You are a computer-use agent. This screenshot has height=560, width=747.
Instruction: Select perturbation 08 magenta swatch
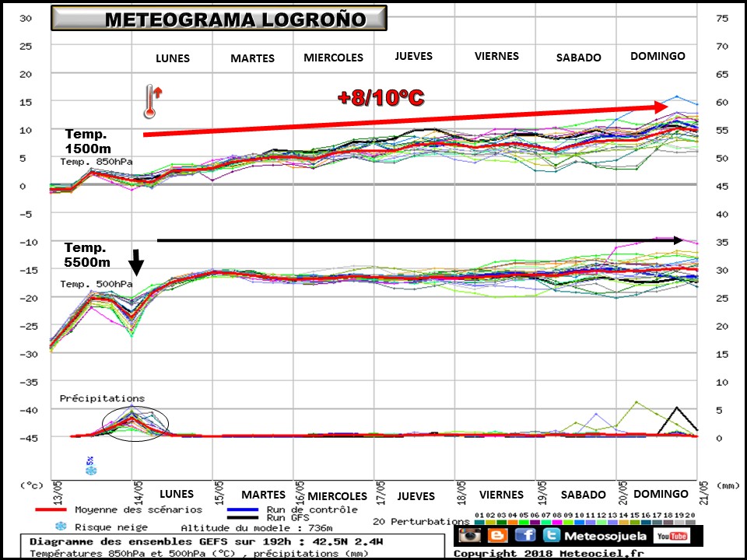(557, 522)
